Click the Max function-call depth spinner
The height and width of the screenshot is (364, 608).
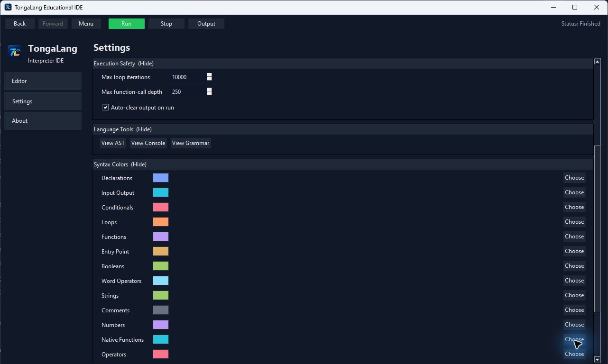pos(209,92)
